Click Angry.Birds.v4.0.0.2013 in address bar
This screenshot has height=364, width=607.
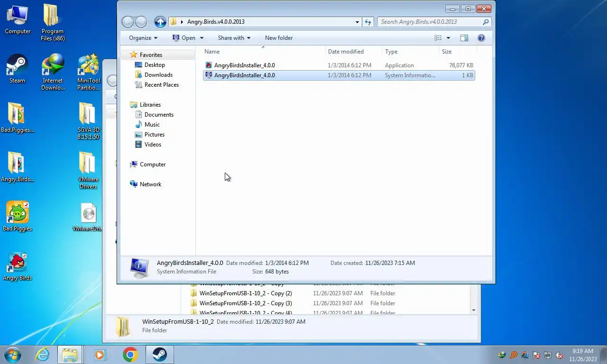point(216,22)
